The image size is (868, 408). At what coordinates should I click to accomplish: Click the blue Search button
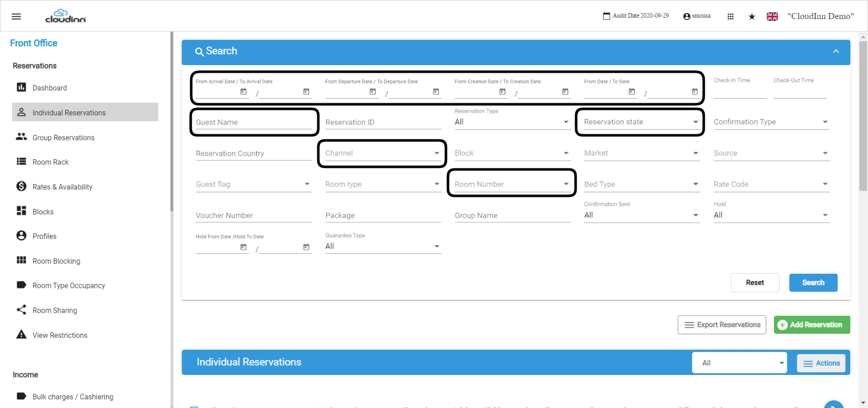(x=813, y=283)
